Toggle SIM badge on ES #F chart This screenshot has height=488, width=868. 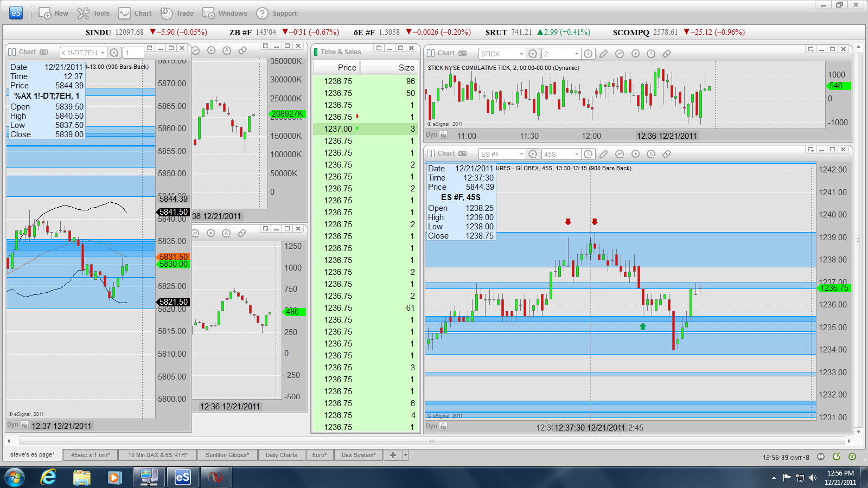point(462,153)
